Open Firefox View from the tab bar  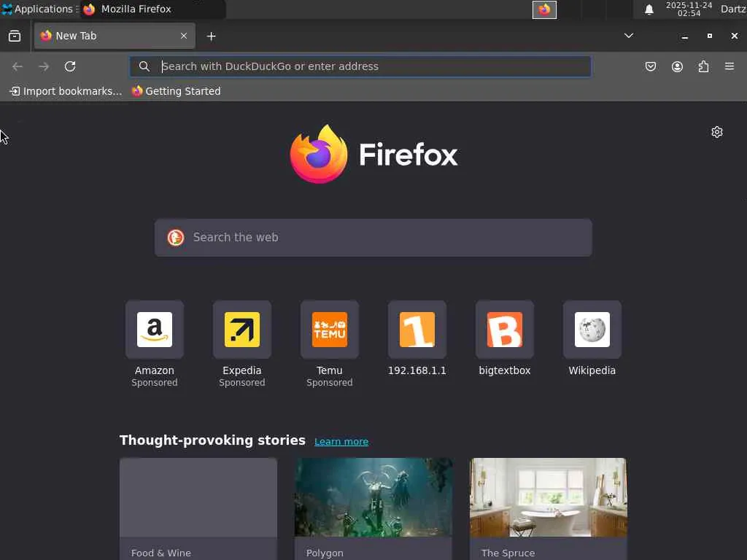[15, 36]
